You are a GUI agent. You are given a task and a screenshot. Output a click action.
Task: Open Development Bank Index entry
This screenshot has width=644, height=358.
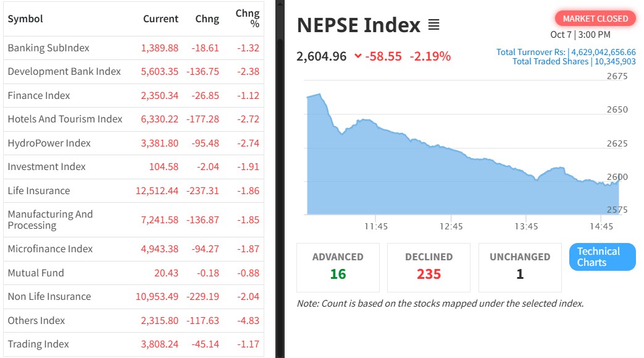pyautogui.click(x=64, y=71)
